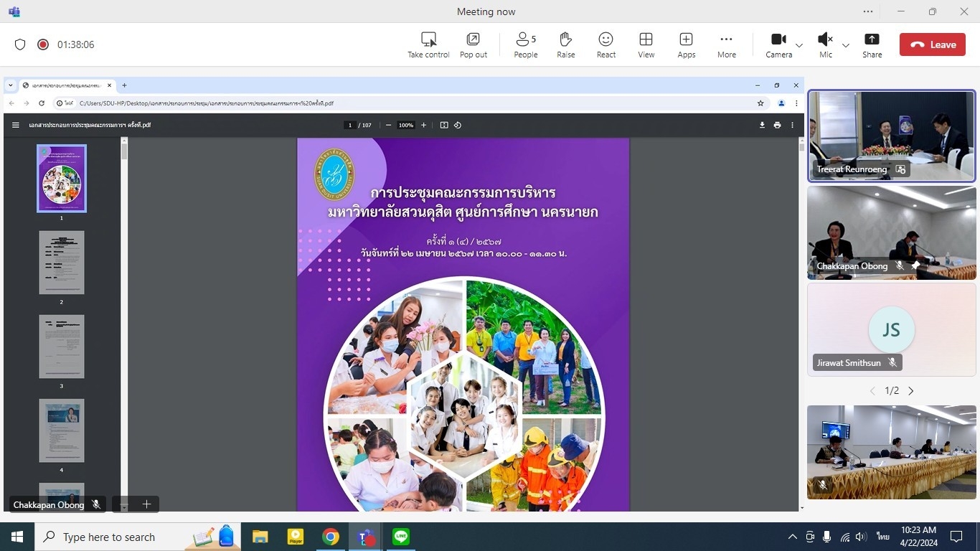Open the PDF viewer more actions menu
Image resolution: width=980 pixels, height=551 pixels.
click(792, 125)
